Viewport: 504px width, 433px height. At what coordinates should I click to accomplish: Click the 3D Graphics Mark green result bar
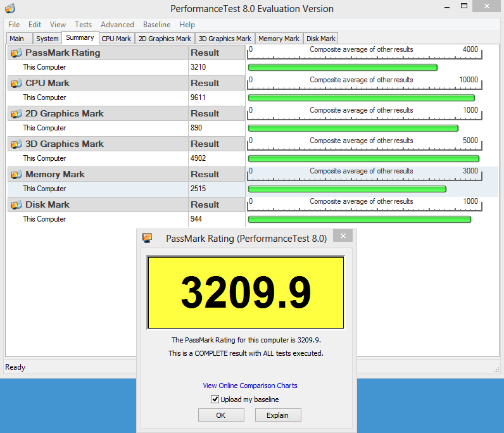[363, 158]
